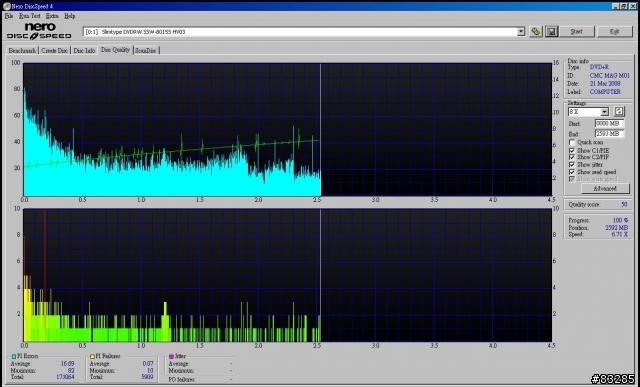
Task: Open the Help menu
Action: (70, 16)
